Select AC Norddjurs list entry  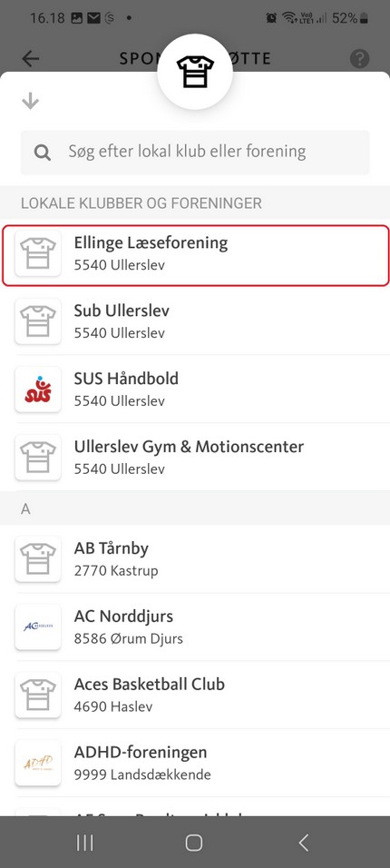click(195, 626)
